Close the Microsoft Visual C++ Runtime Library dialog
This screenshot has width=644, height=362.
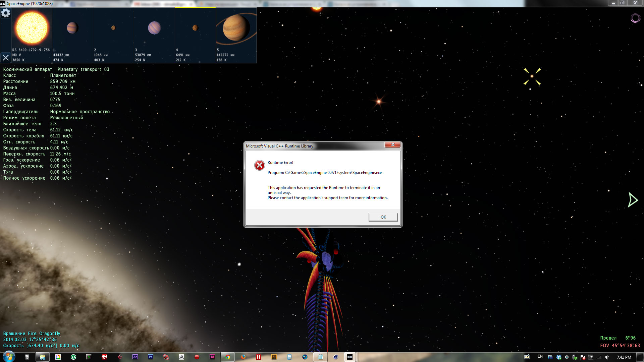click(393, 145)
